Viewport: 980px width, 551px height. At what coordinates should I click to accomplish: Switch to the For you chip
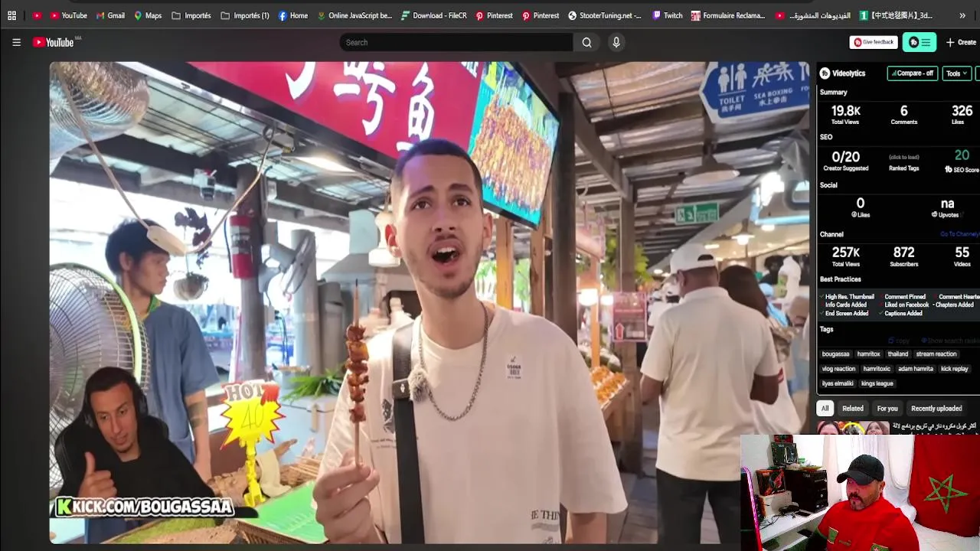tap(887, 409)
